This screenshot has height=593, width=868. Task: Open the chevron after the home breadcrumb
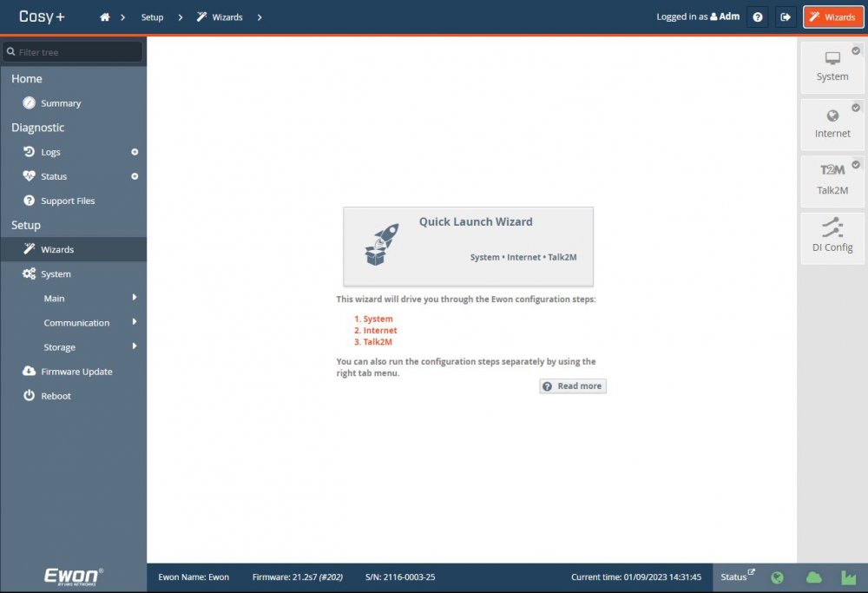pyautogui.click(x=123, y=17)
